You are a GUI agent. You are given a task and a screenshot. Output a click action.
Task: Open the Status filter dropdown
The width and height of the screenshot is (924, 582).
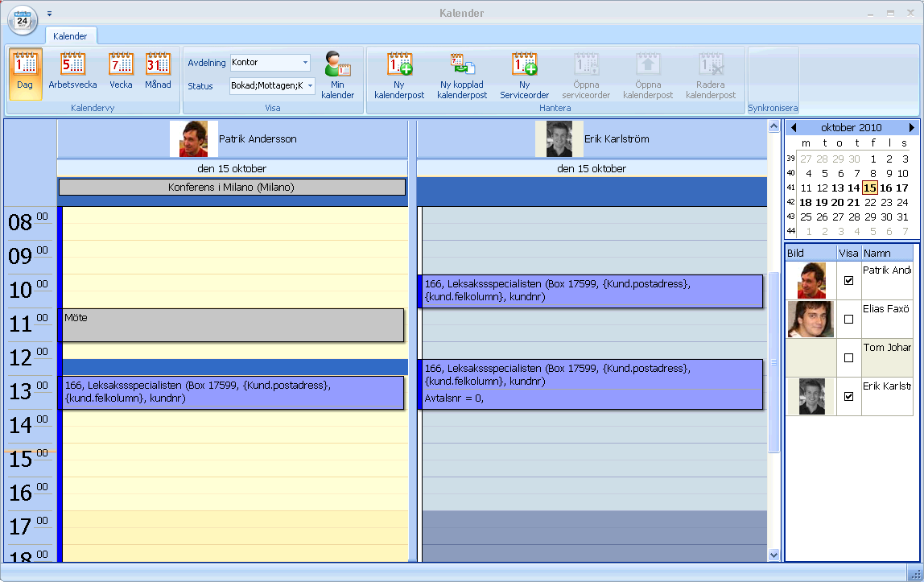310,86
